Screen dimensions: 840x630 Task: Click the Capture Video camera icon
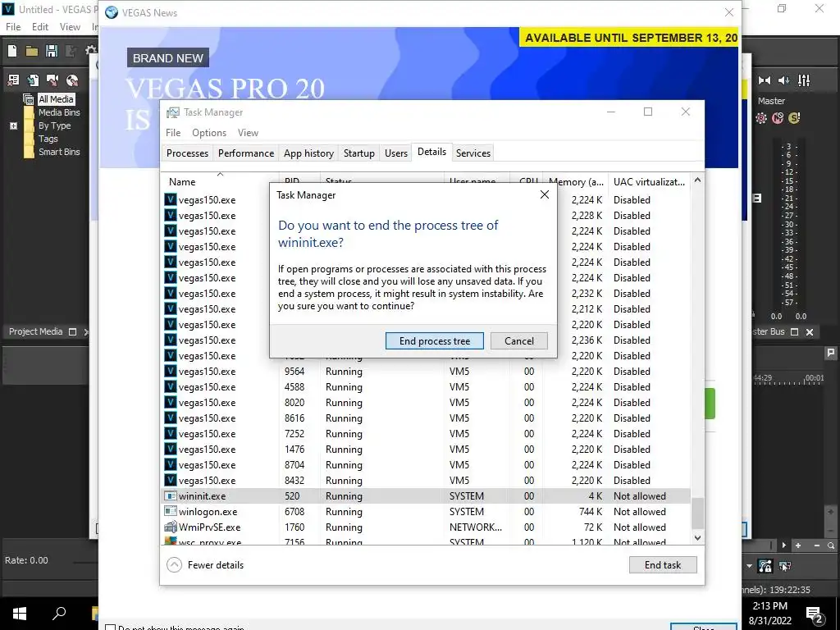pos(52,80)
